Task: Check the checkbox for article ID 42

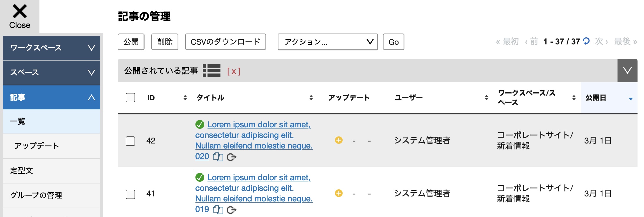Action: [130, 141]
